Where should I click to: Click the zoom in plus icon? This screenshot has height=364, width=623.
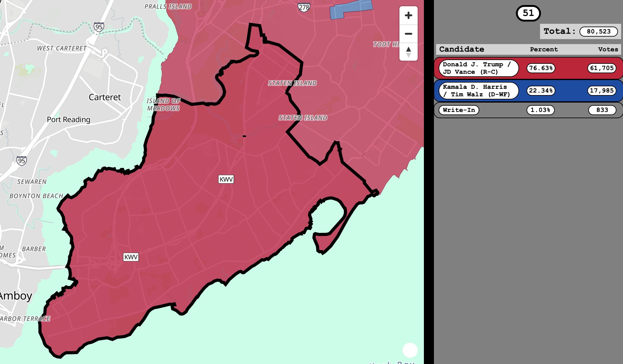tap(409, 15)
